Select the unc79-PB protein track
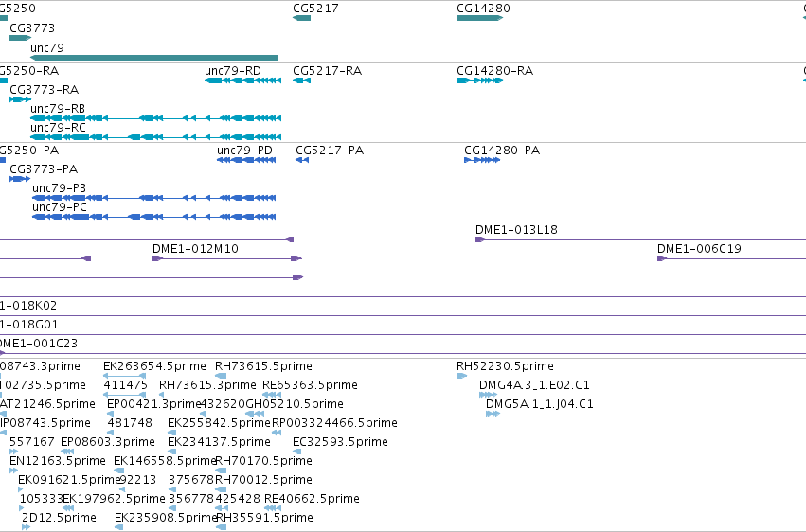806x532 pixels. [154, 198]
